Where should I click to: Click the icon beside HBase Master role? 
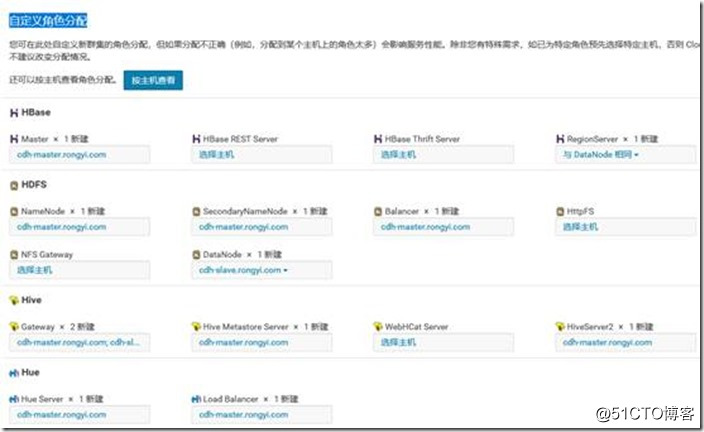tap(14, 139)
